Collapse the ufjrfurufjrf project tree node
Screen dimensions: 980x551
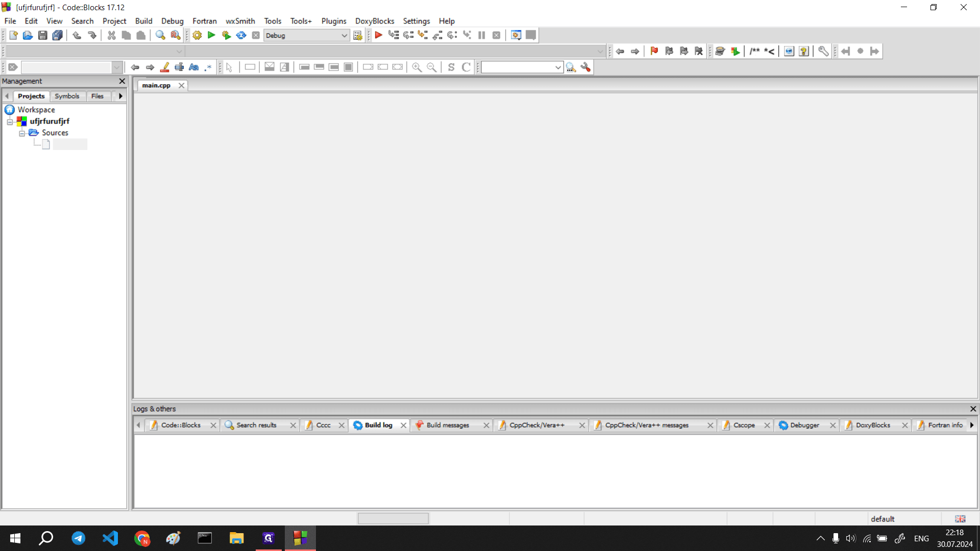10,121
